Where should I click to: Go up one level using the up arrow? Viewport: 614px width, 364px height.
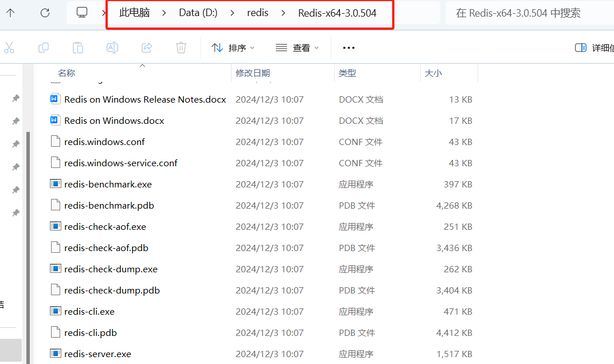10,12
